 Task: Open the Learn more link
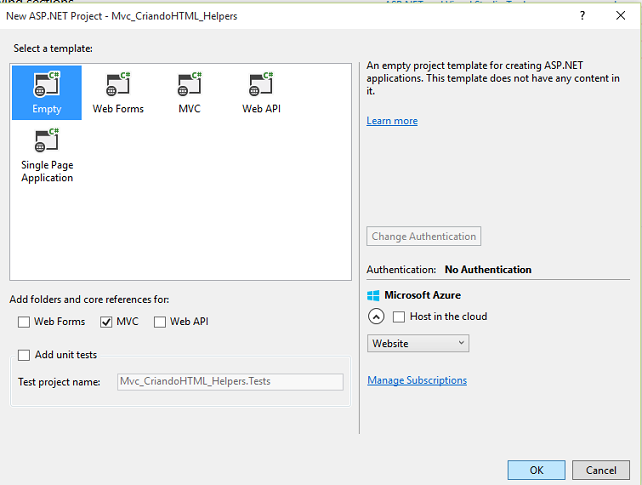392,121
